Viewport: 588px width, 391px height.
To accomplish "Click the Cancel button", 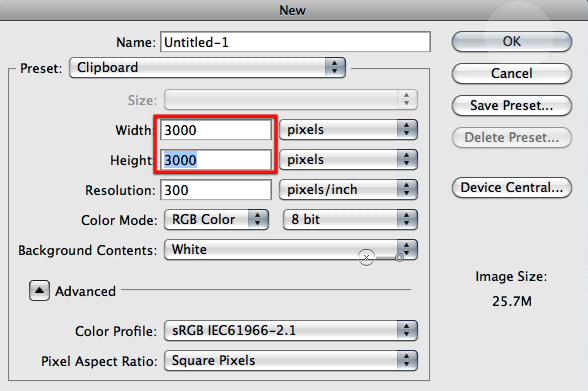I will tap(512, 73).
